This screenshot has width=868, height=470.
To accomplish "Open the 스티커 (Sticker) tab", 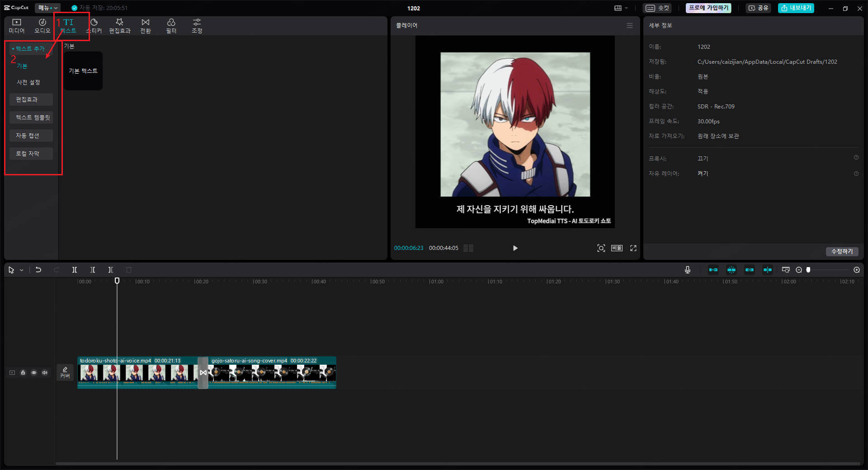I will pyautogui.click(x=94, y=26).
